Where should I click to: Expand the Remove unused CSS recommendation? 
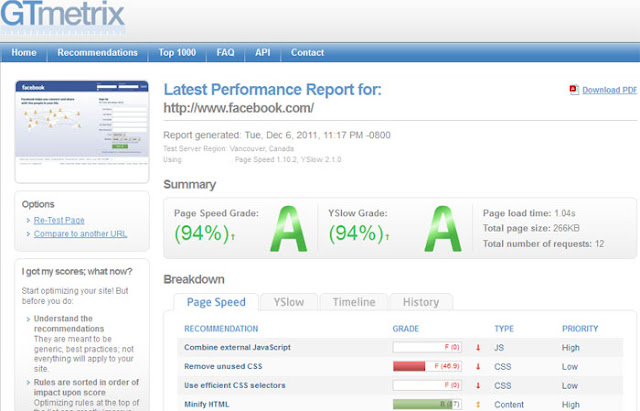tap(223, 366)
